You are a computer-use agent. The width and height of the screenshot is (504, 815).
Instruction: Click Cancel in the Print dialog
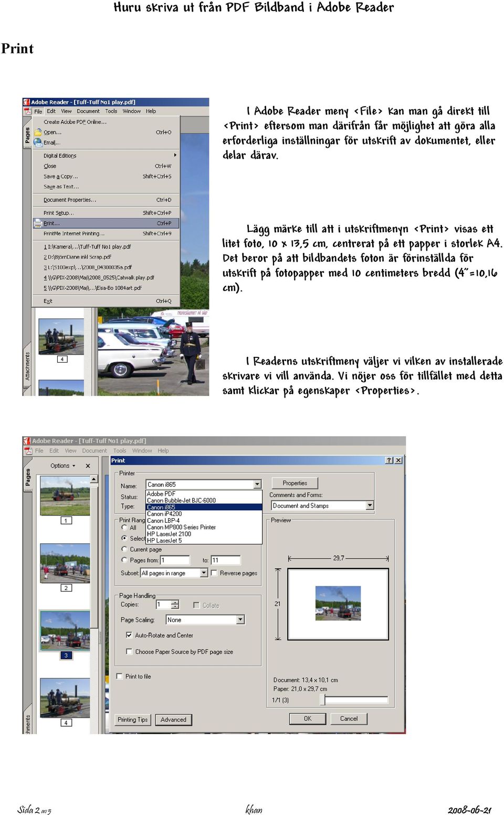tap(349, 718)
